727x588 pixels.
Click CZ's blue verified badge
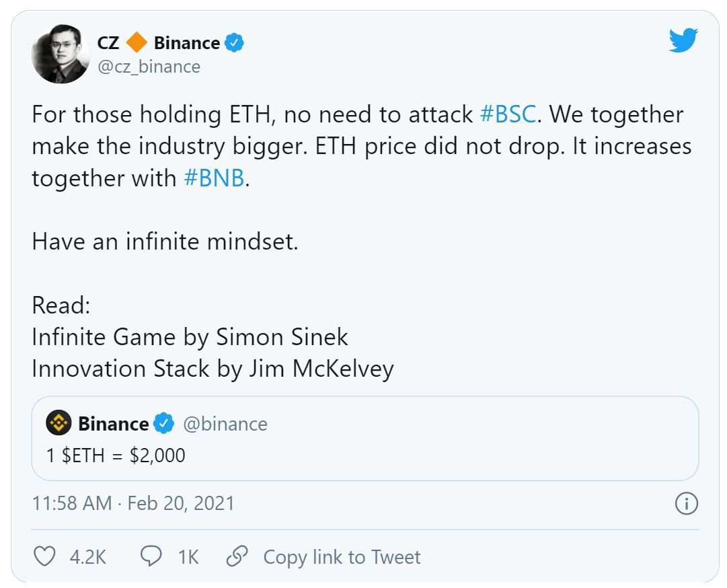234,43
